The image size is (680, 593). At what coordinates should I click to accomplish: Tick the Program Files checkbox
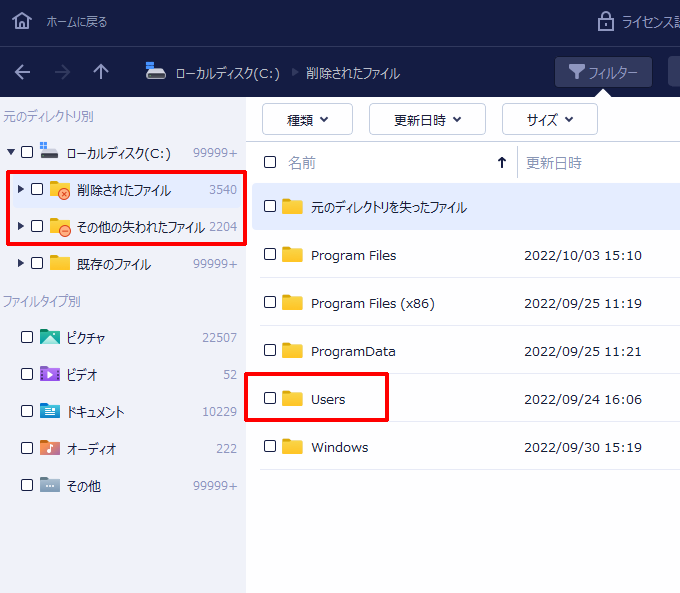[270, 255]
